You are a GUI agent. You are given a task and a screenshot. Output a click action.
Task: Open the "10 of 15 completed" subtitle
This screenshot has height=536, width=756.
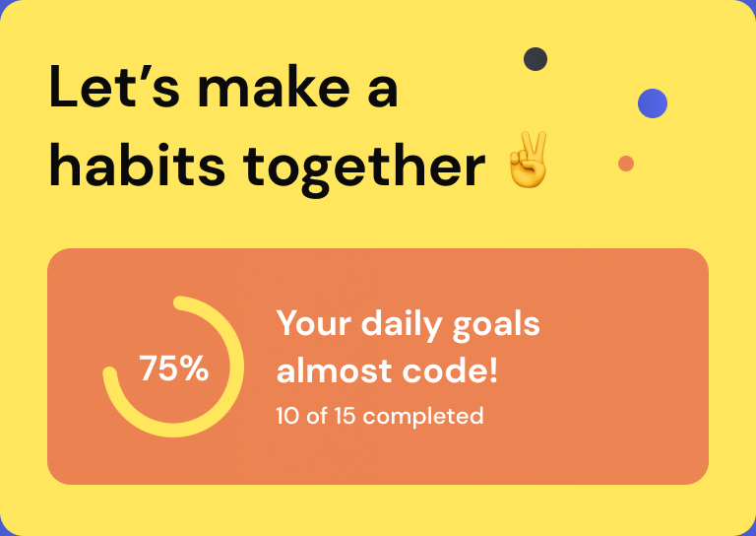(x=379, y=416)
